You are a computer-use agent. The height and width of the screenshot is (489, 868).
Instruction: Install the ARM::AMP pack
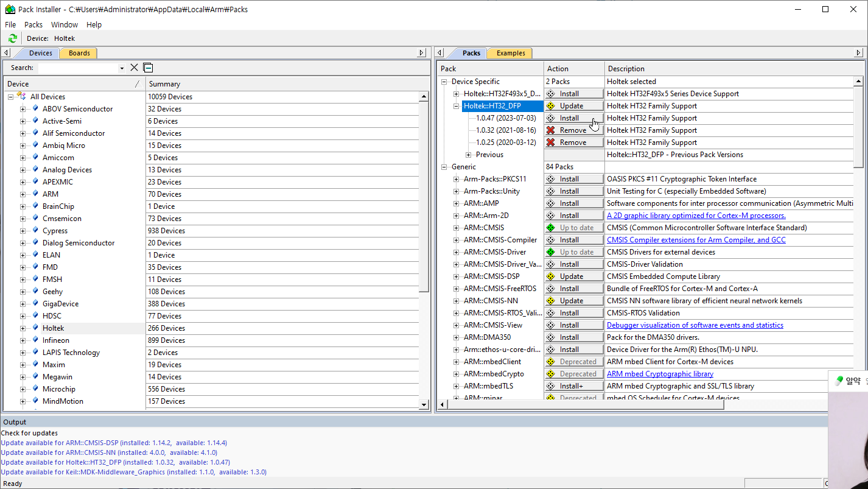(574, 203)
